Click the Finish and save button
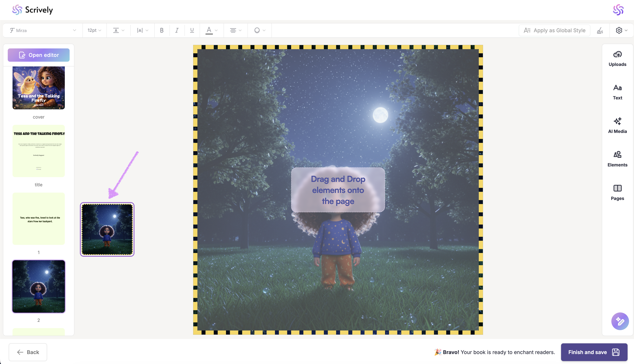This screenshot has width=634, height=364. point(594,352)
